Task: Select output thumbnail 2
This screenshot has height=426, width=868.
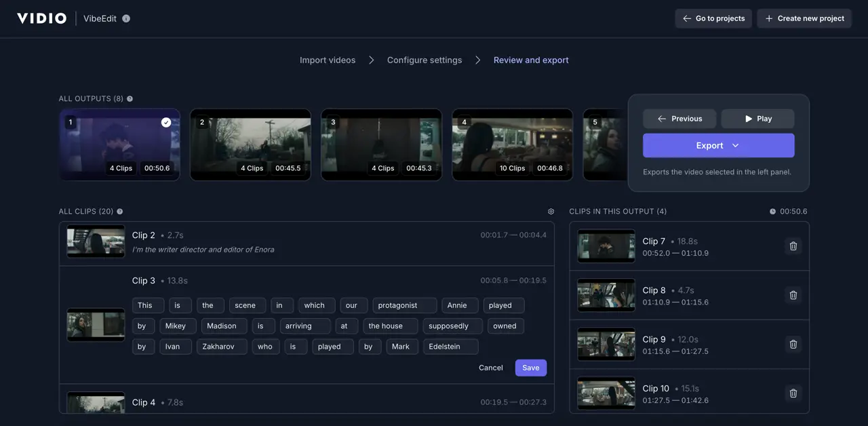Action: tap(250, 144)
